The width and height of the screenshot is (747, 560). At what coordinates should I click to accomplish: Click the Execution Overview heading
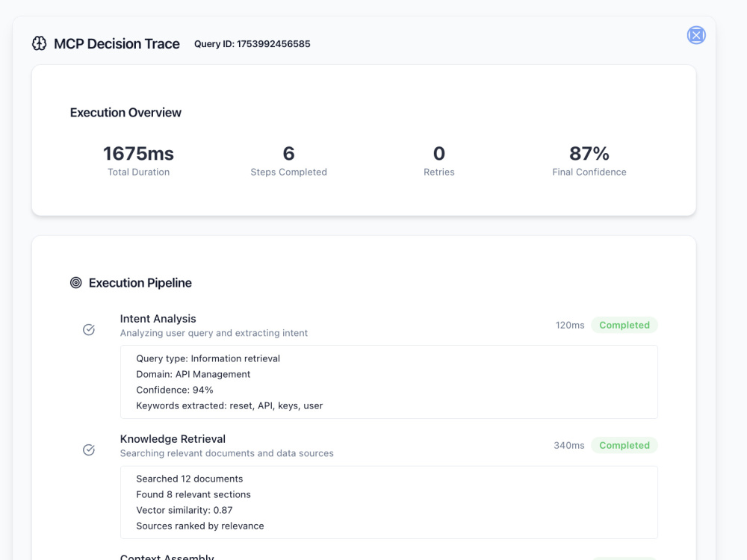tap(125, 113)
